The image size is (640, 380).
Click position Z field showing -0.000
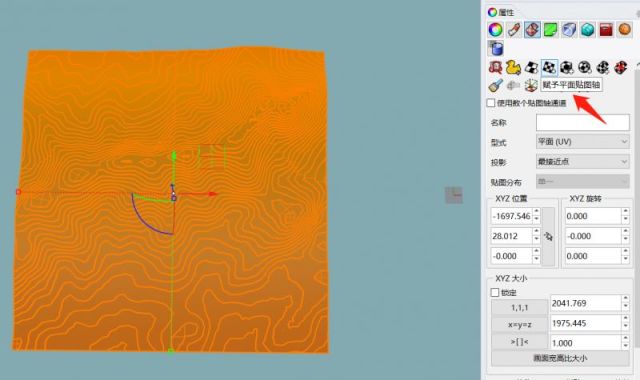point(511,256)
